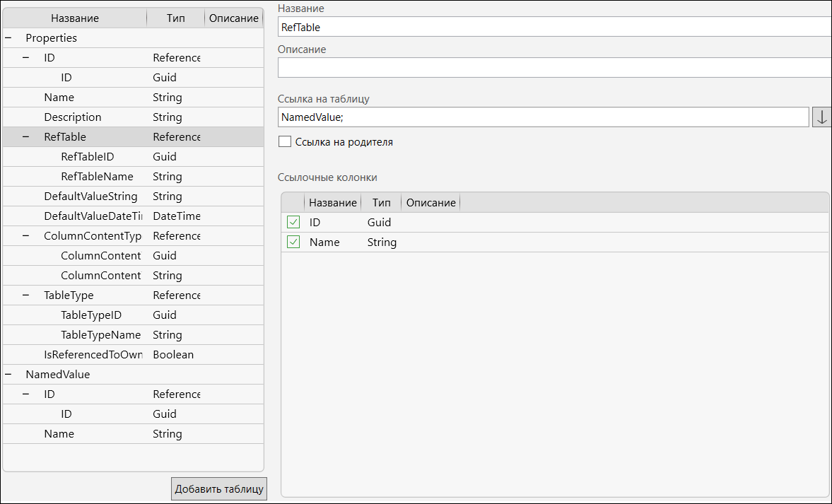Select the DefaultValueString row
This screenshot has height=504, width=832.
[x=90, y=197]
